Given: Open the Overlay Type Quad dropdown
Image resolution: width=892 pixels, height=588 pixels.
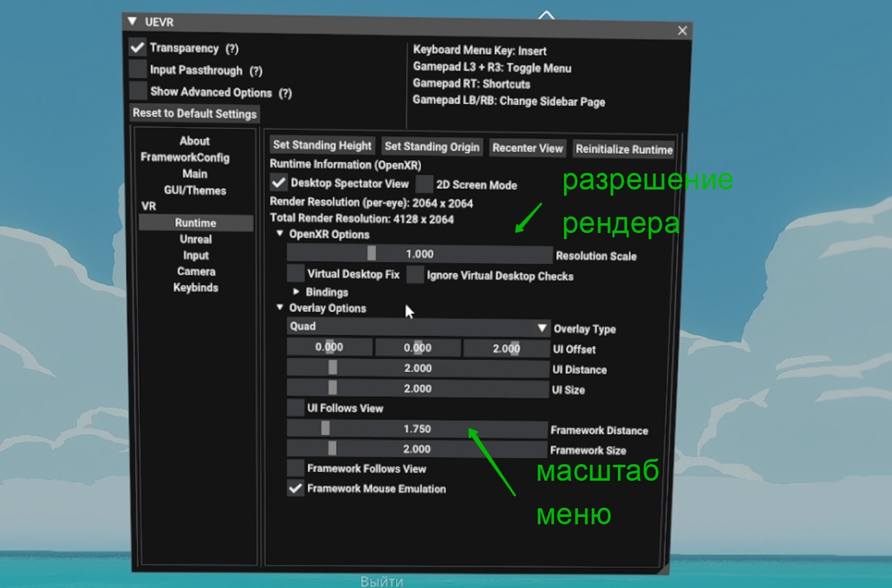Looking at the screenshot, I should pos(418,327).
